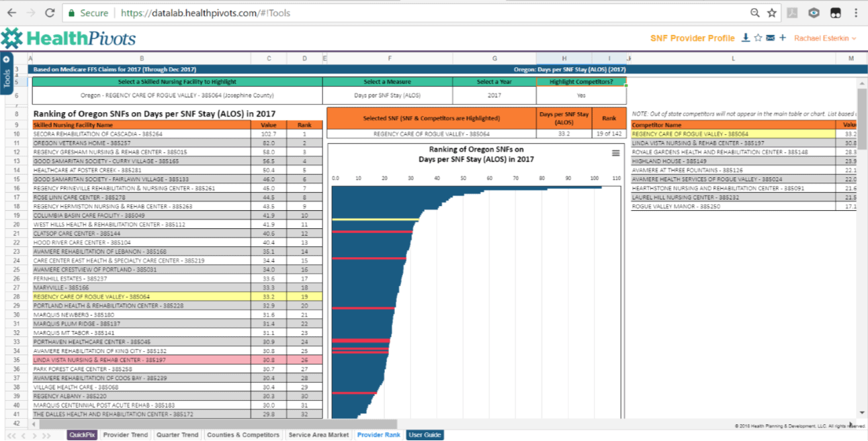This screenshot has width=868, height=441.
Task: Select ROYALE GARDENS HEALTH AND REHABILITATION CENTER competitor
Action: tap(733, 152)
